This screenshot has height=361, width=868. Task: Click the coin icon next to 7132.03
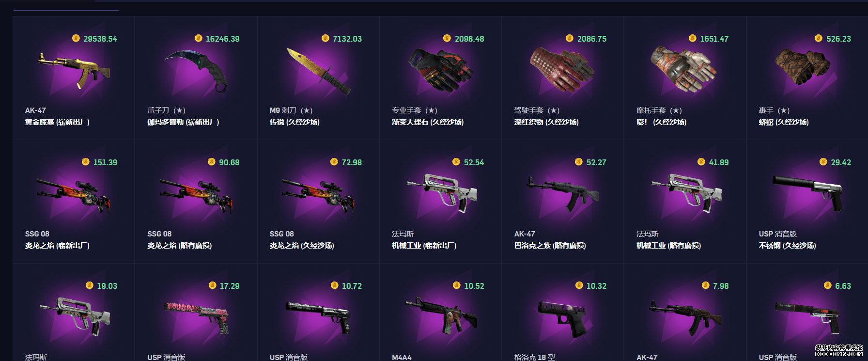pyautogui.click(x=325, y=38)
